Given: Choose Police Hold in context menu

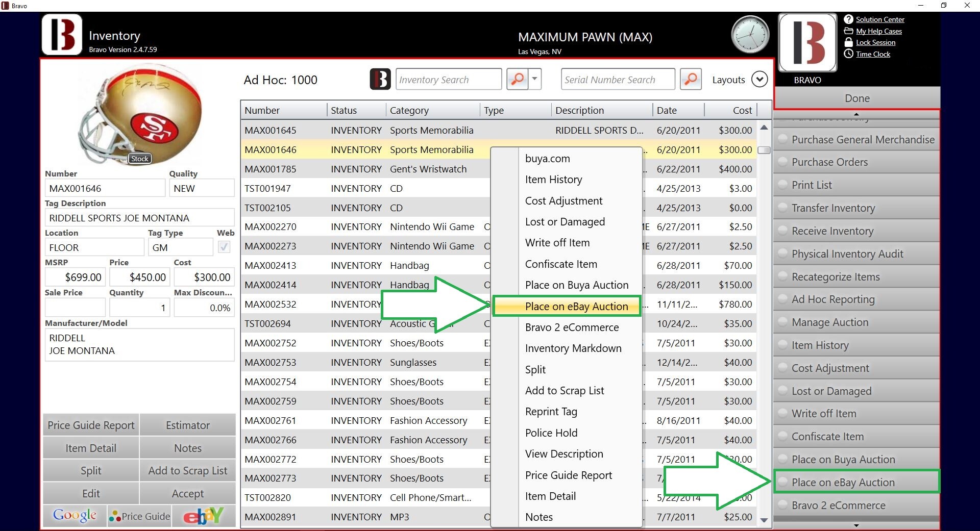Looking at the screenshot, I should click(x=567, y=433).
